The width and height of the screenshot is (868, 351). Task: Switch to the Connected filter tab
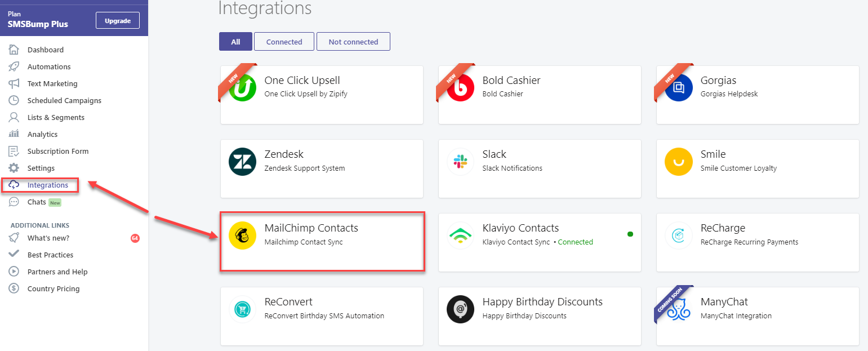(x=284, y=42)
